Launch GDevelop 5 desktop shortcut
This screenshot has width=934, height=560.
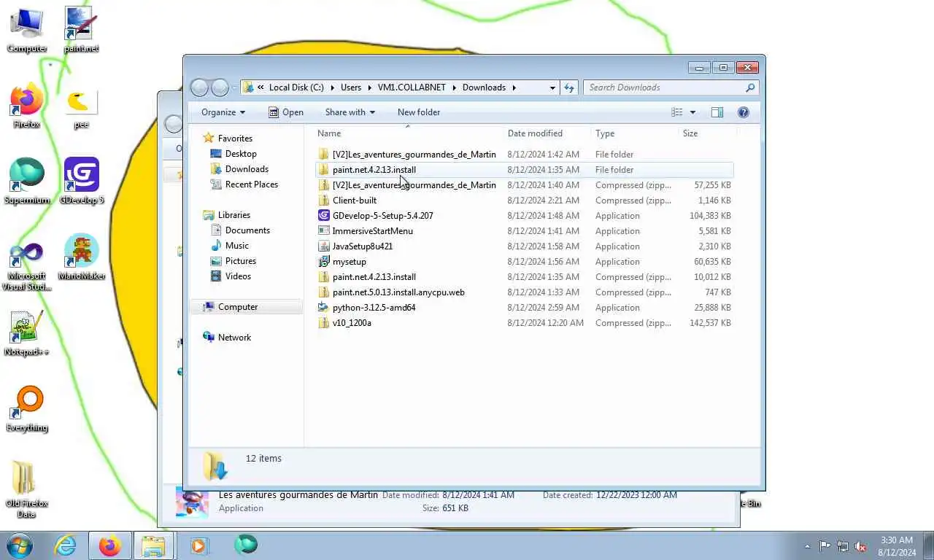coord(81,182)
